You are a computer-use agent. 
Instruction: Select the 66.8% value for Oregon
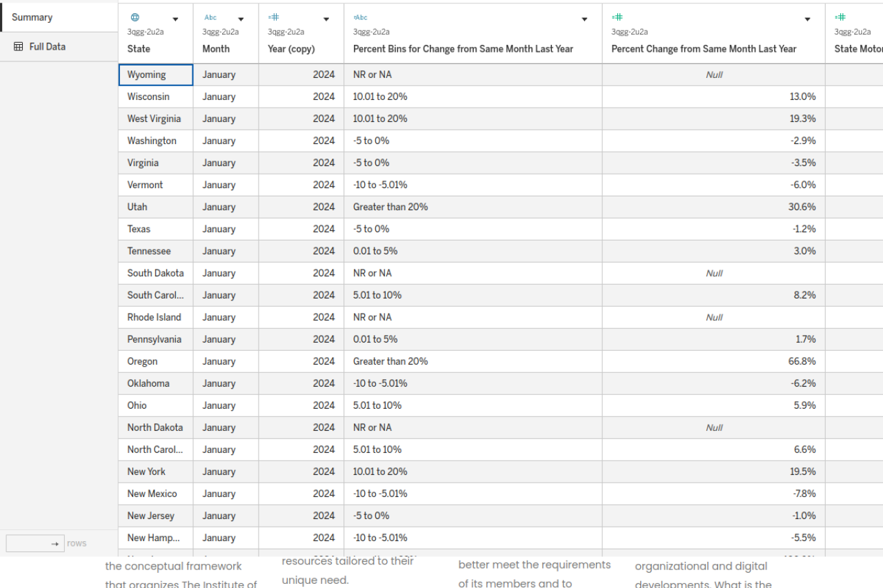click(x=802, y=361)
